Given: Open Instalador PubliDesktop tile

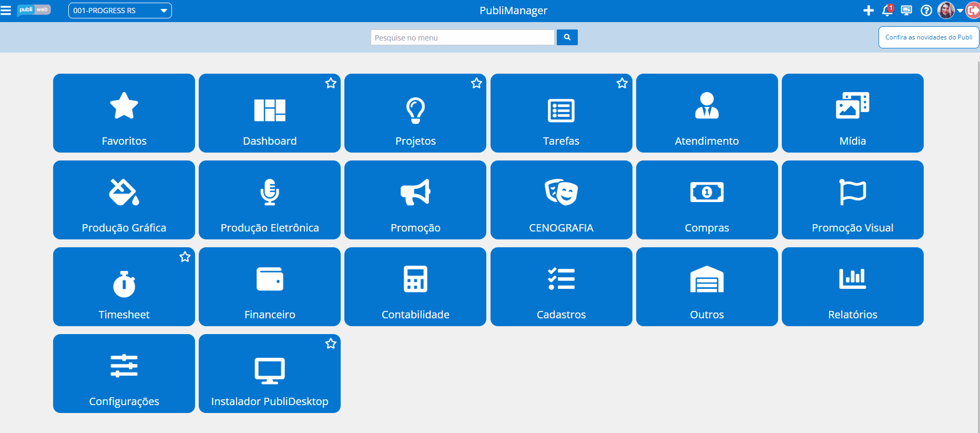Looking at the screenshot, I should coord(270,374).
